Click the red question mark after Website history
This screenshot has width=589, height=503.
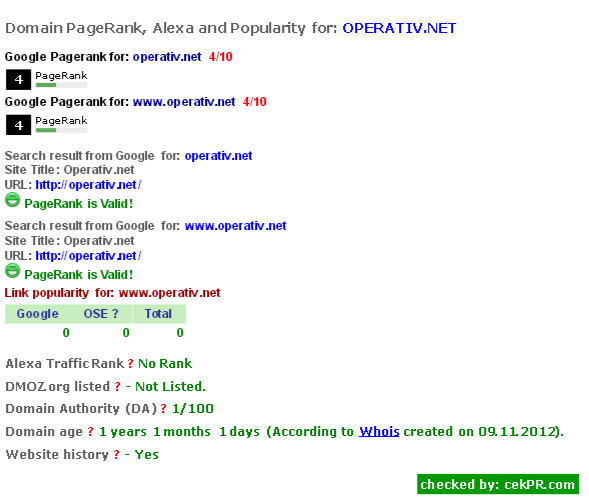click(x=116, y=455)
